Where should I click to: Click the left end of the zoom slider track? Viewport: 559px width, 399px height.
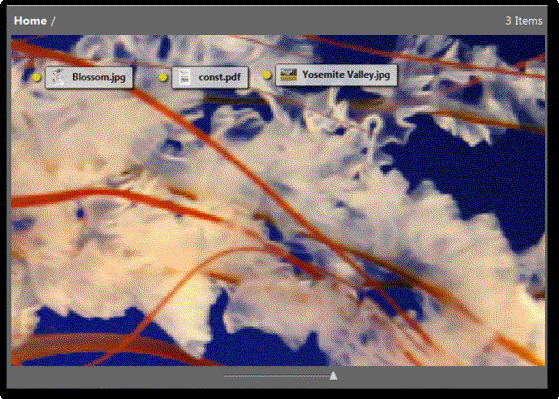(226, 375)
